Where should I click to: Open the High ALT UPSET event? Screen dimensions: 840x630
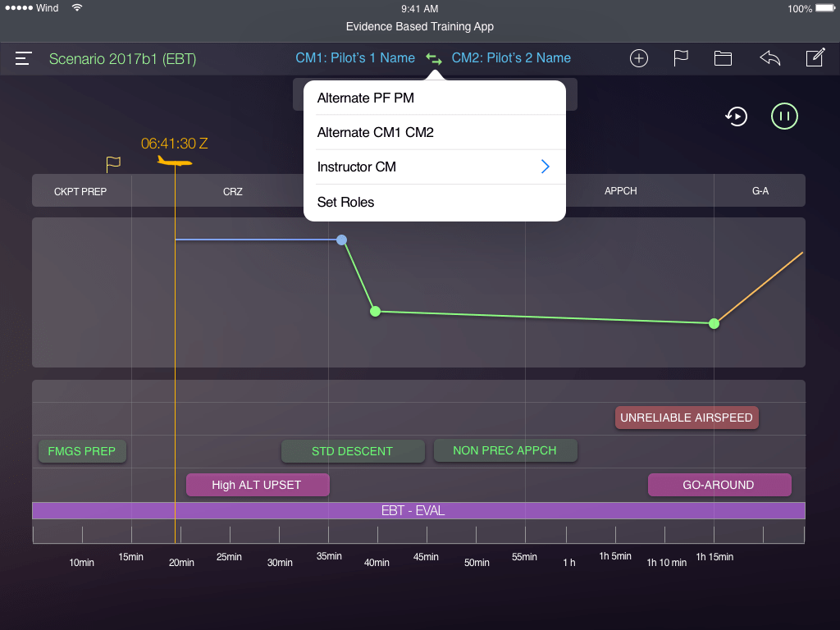click(257, 485)
